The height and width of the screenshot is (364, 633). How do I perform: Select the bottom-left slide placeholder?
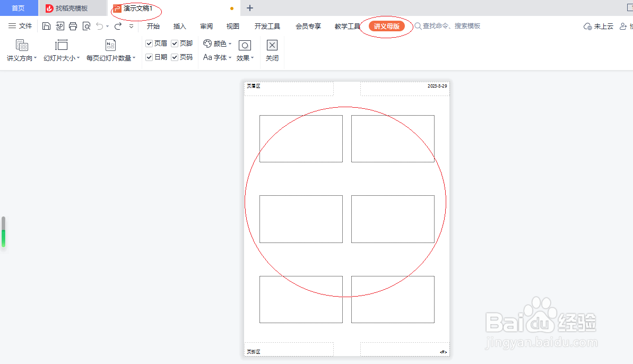pyautogui.click(x=301, y=299)
